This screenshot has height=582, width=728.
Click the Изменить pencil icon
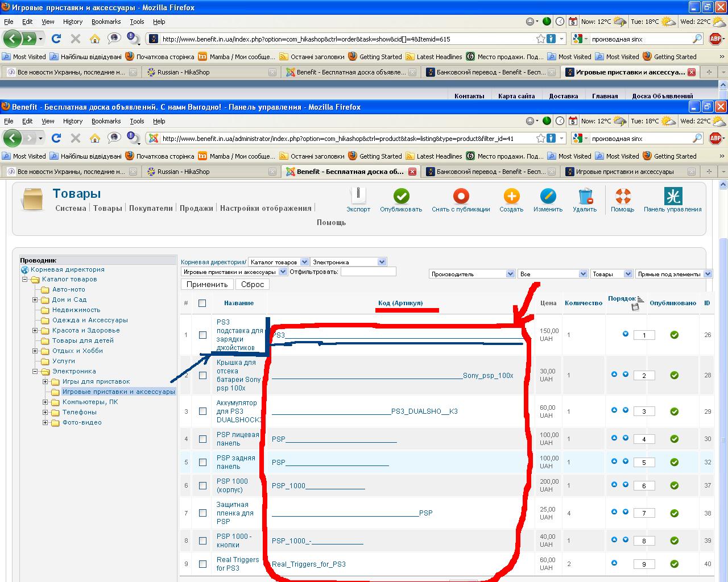pyautogui.click(x=548, y=197)
